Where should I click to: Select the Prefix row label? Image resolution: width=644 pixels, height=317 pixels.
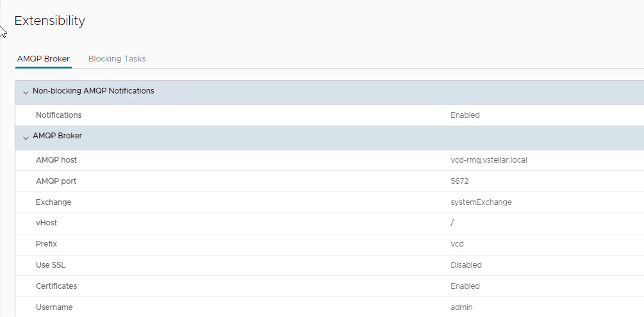point(47,244)
